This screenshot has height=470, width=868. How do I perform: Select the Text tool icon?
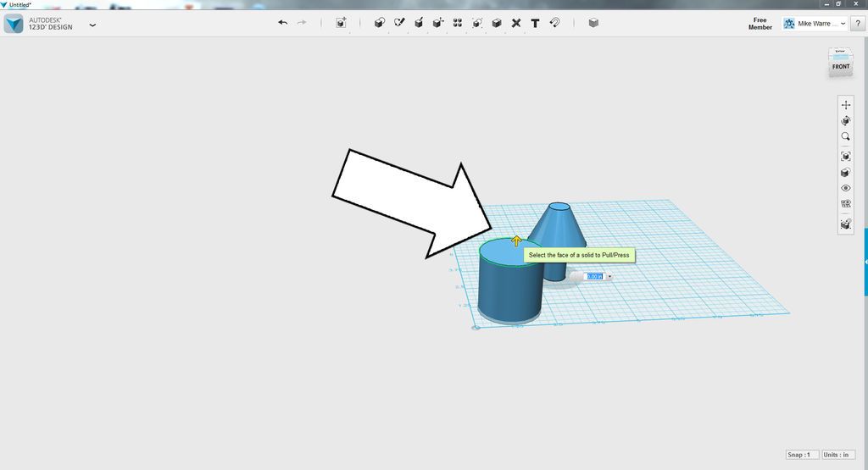[535, 23]
